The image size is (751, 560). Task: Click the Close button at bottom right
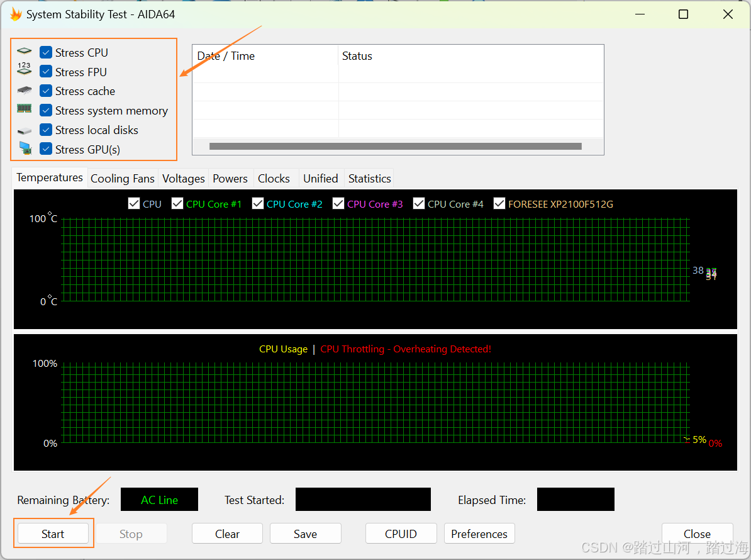coord(698,534)
